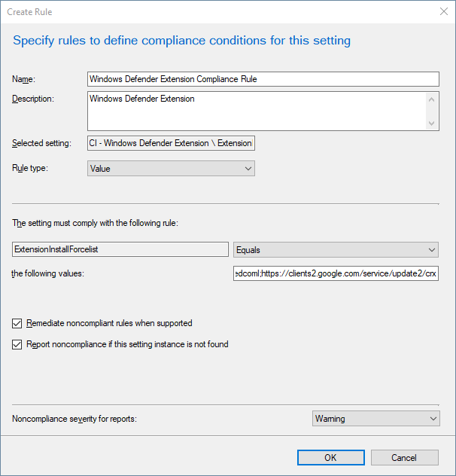Open the Noncompliance severity Warning dropdown
Image resolution: width=456 pixels, height=476 pixels.
click(x=375, y=419)
